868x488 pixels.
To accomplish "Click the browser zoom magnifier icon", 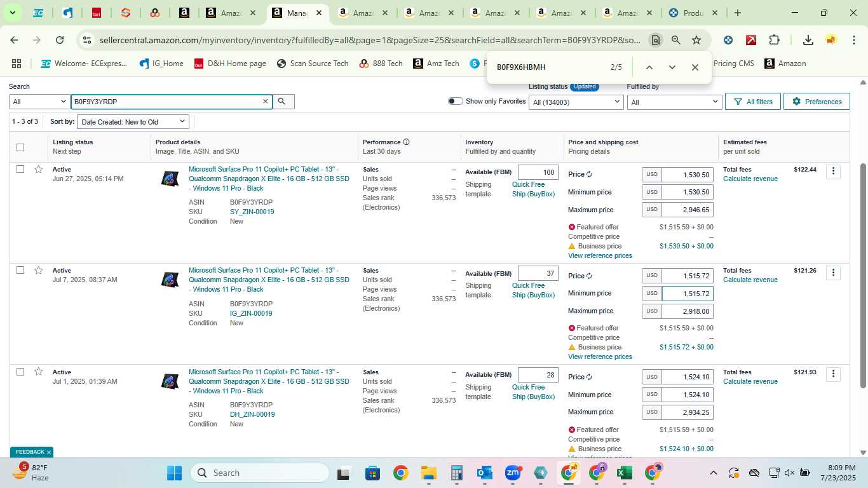I will pyautogui.click(x=676, y=40).
